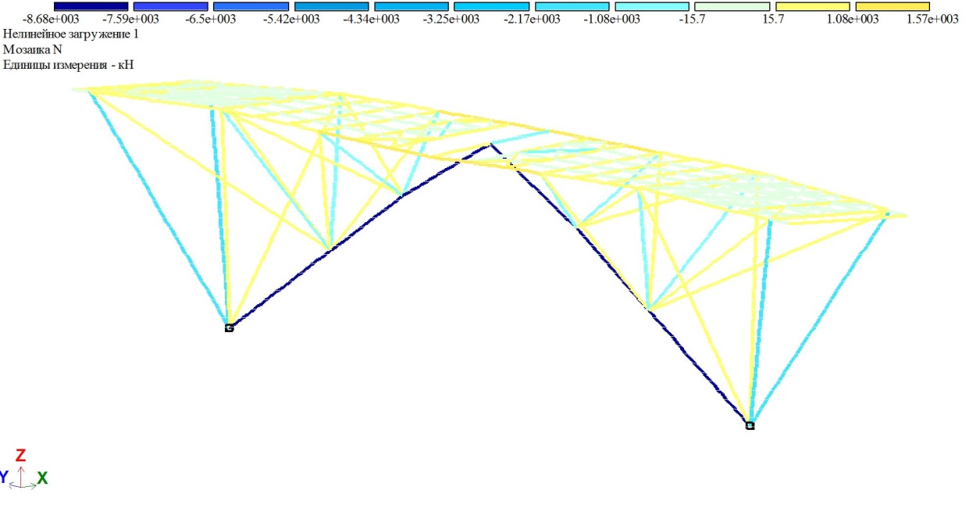Click the "Мозаика N" label
The height and width of the screenshot is (508, 980).
33,49
